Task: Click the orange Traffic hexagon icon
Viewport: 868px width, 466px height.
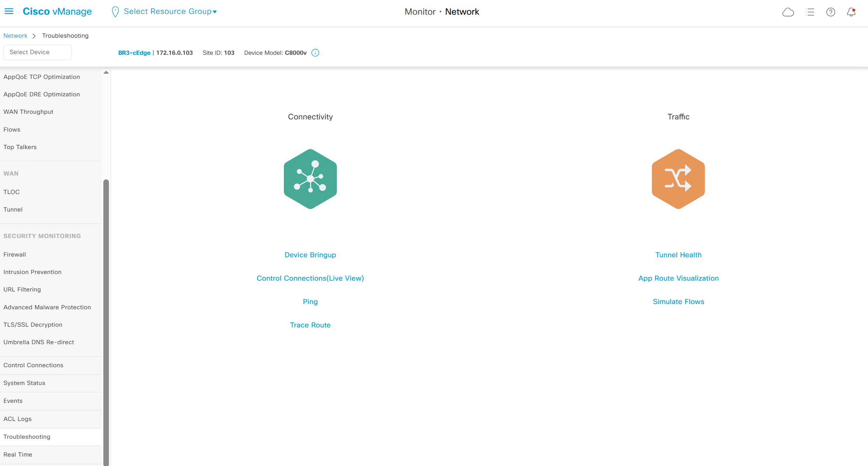Action: (678, 179)
